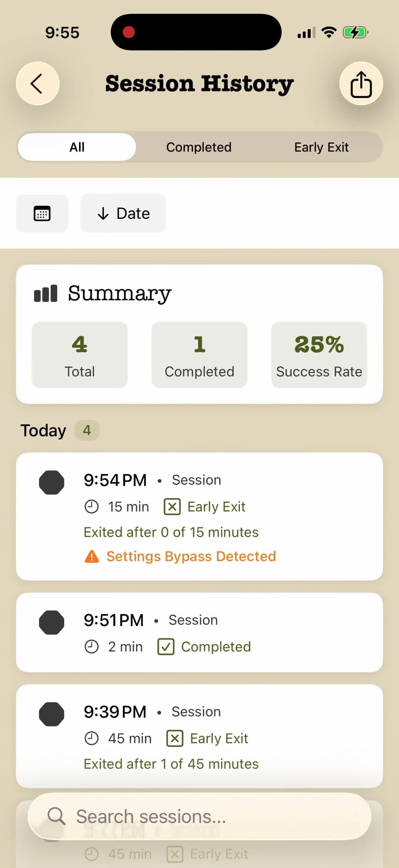This screenshot has height=868, width=399.
Task: Tap the Early Exit X box at 9:39 PM
Action: point(175,739)
